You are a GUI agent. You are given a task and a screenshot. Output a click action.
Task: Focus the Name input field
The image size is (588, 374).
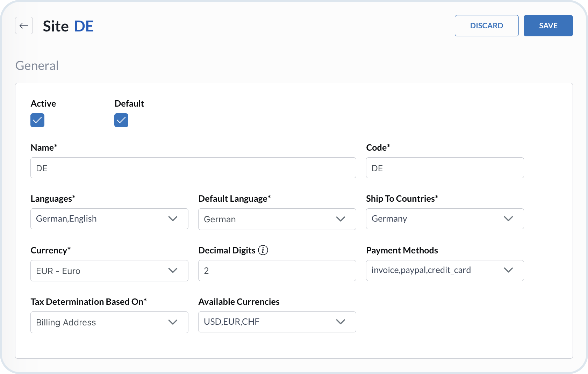coord(193,168)
